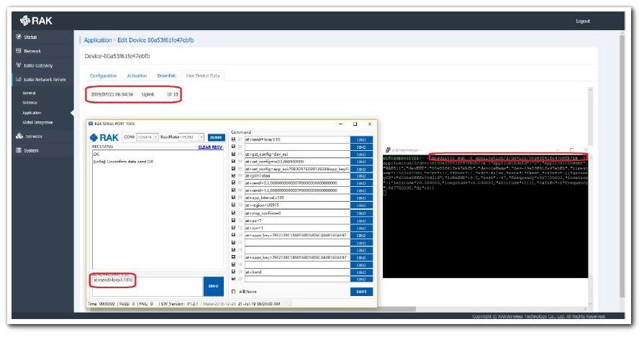Open Application submenu item

coord(32,113)
